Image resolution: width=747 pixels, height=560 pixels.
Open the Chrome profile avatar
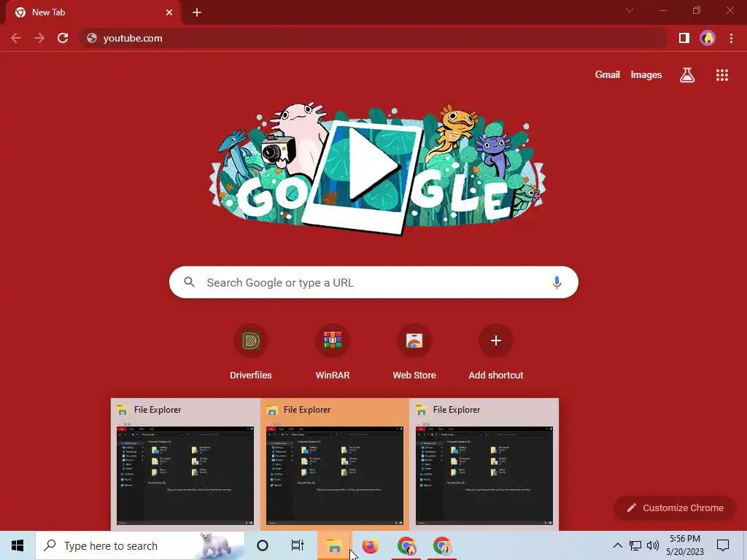click(708, 38)
